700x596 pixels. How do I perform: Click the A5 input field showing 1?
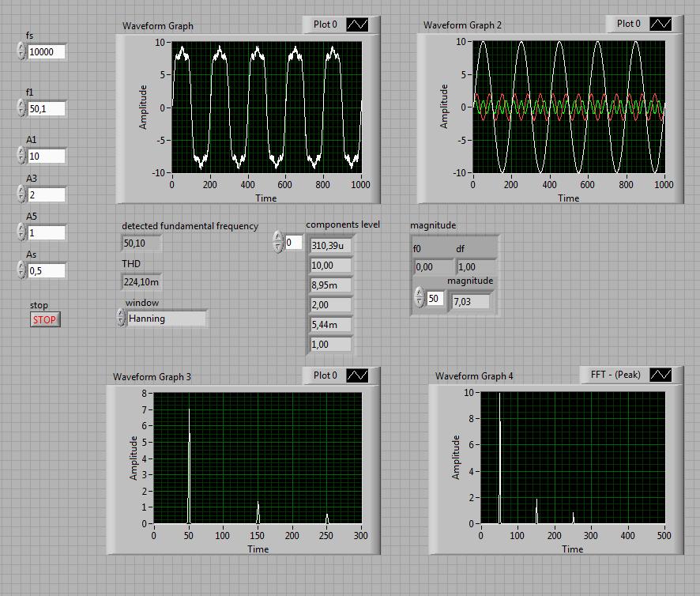[47, 232]
